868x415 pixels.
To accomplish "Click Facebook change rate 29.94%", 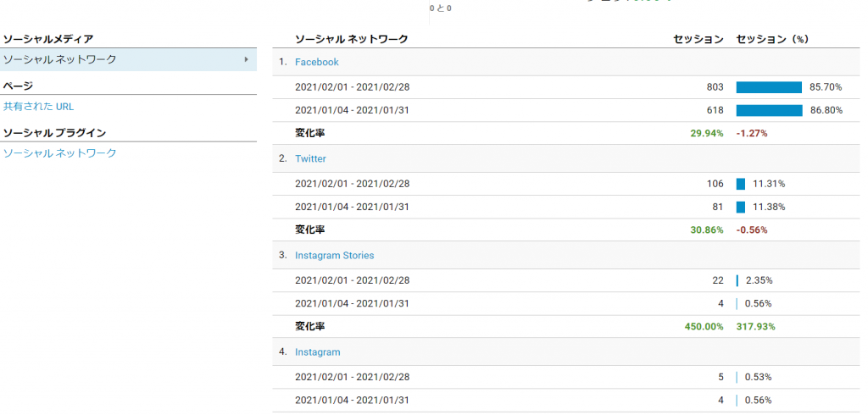I will [707, 133].
